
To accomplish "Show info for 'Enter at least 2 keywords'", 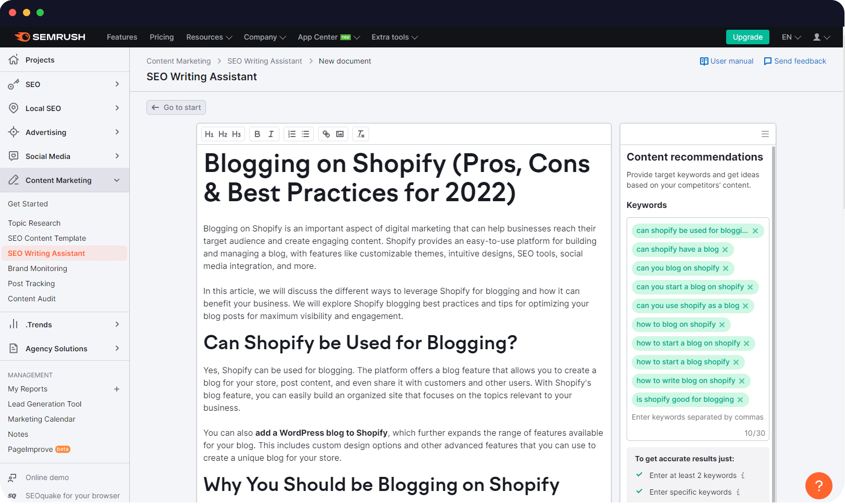I will [743, 475].
